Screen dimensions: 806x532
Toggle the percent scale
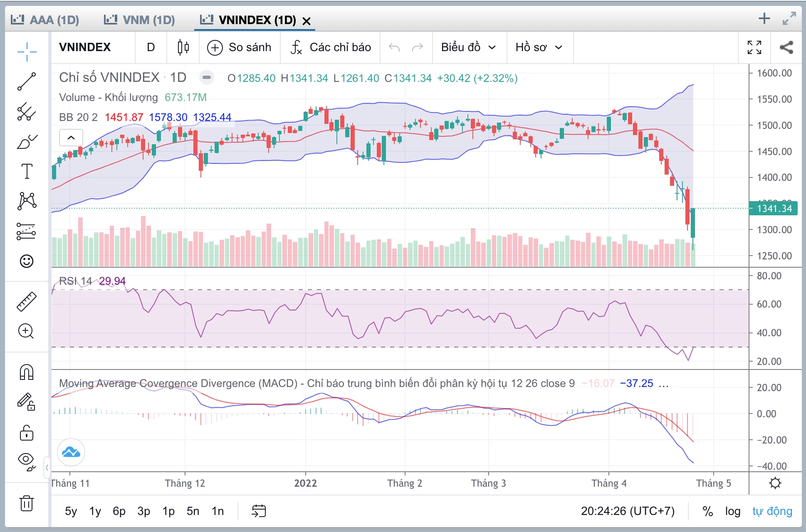[x=708, y=511]
